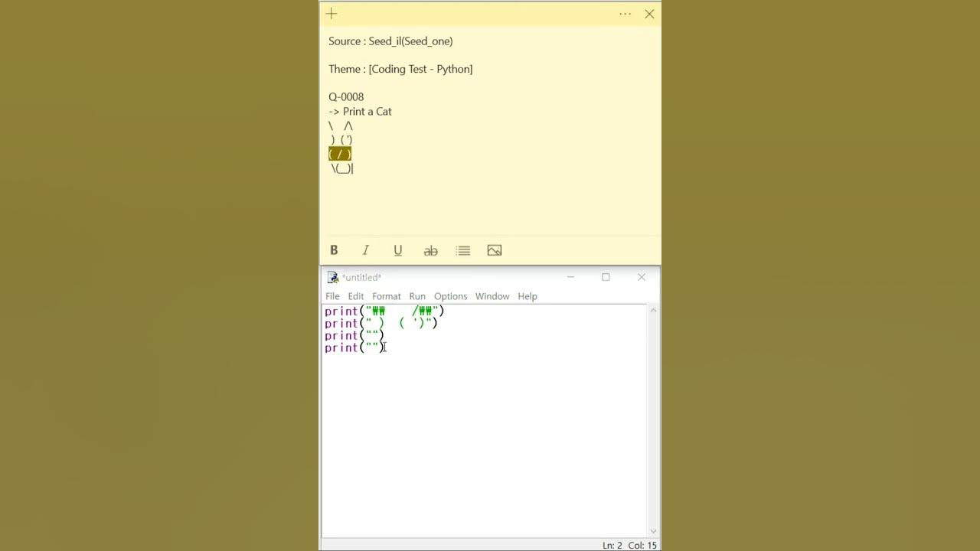Click the editor scrollbar down arrow
The image size is (980, 551).
click(653, 530)
